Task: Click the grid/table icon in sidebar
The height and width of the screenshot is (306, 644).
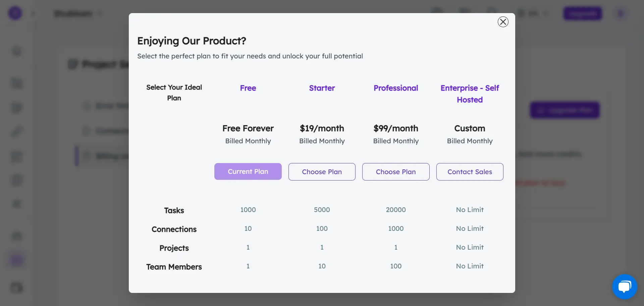Action: [x=16, y=156]
